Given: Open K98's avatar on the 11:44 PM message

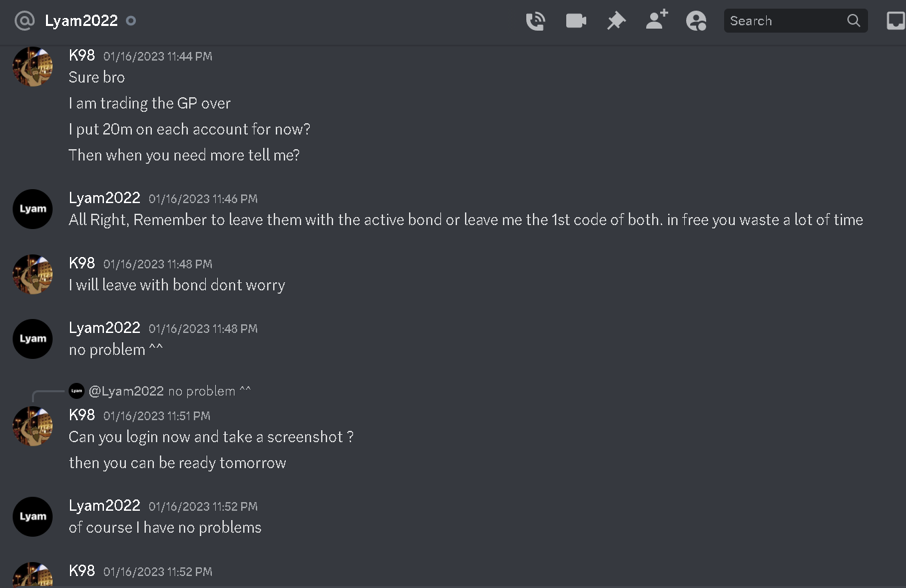Looking at the screenshot, I should click(33, 67).
